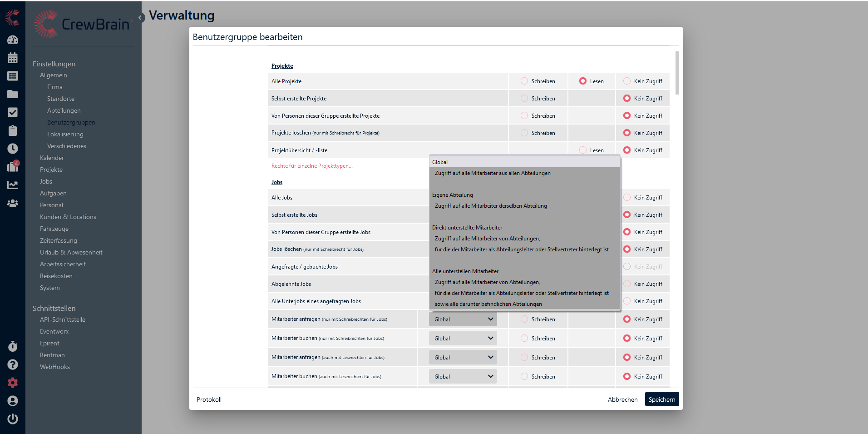Open Kunden & Locations settings
Viewport: 868px width, 434px height.
(x=68, y=217)
